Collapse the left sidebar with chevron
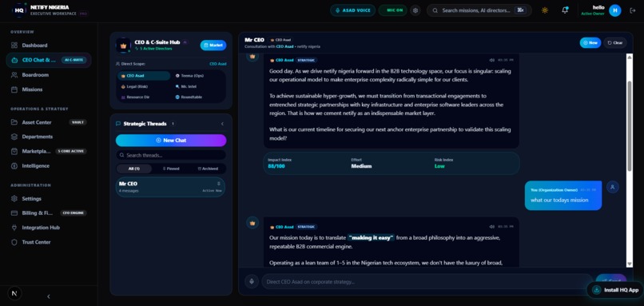 (x=49, y=296)
